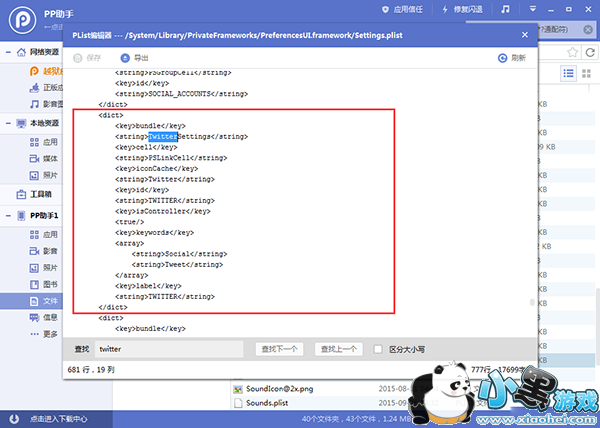Click the 导出 export button

click(x=134, y=58)
